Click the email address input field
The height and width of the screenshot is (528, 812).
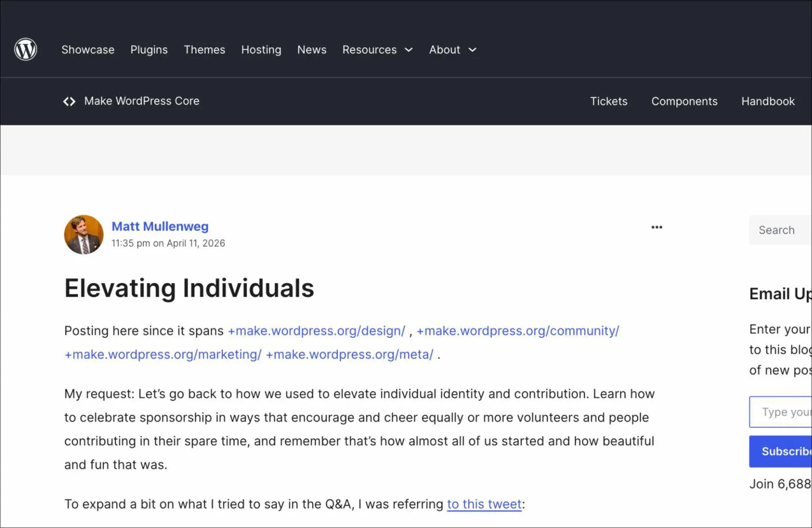point(780,412)
